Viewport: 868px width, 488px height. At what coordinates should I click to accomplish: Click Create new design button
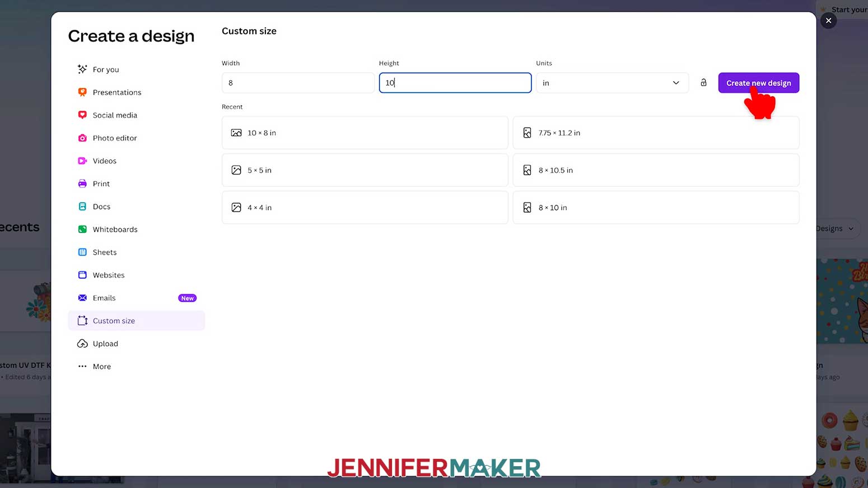[x=758, y=83]
